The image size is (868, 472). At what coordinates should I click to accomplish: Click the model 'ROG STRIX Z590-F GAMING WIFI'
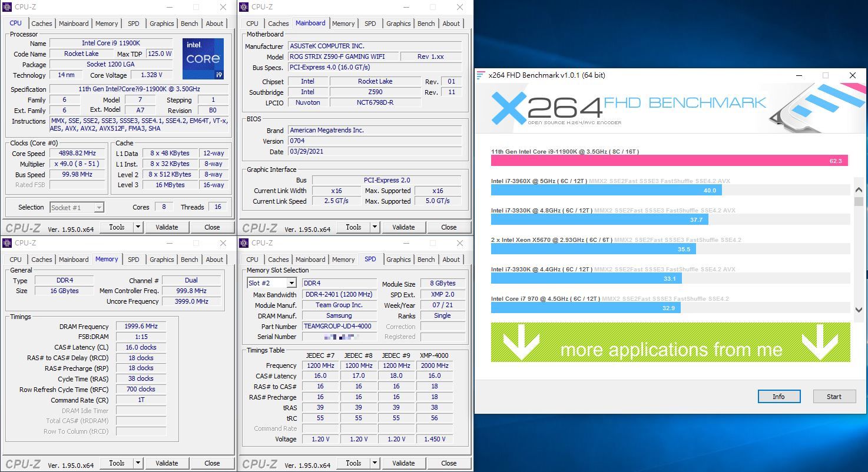tap(343, 56)
